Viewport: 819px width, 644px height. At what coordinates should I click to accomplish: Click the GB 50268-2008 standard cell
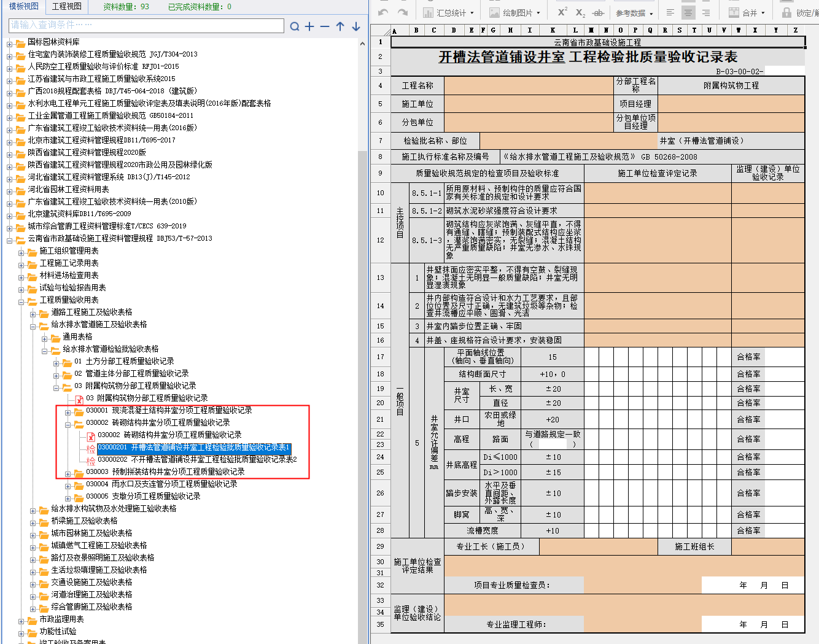652,157
